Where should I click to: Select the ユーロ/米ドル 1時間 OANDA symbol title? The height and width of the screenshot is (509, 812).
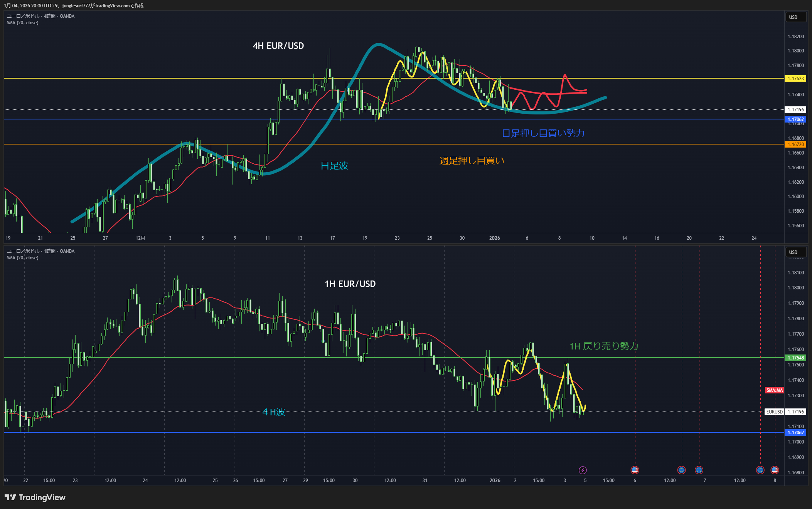point(40,251)
